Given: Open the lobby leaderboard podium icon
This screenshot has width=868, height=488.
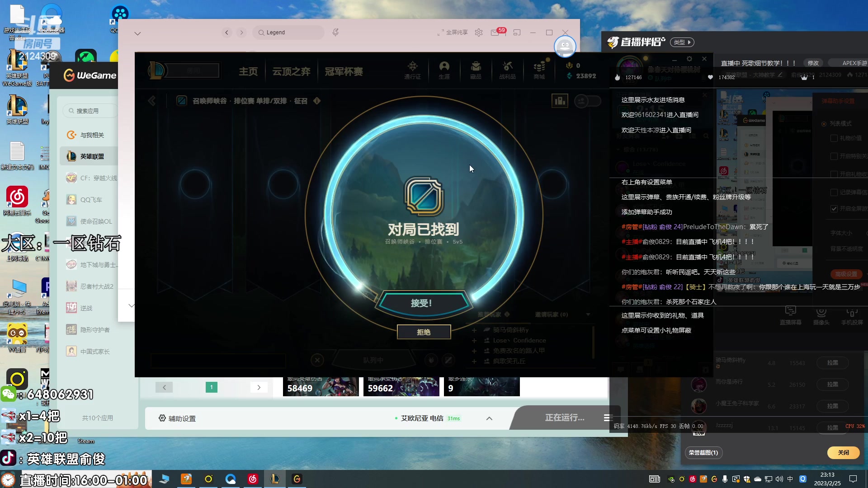Looking at the screenshot, I should (560, 101).
